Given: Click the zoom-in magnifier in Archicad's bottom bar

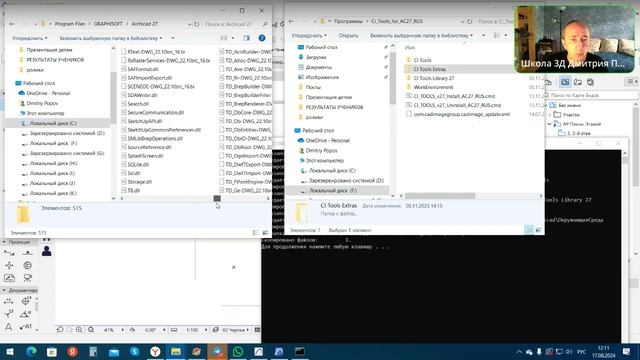Looking at the screenshot, I should [x=79, y=329].
